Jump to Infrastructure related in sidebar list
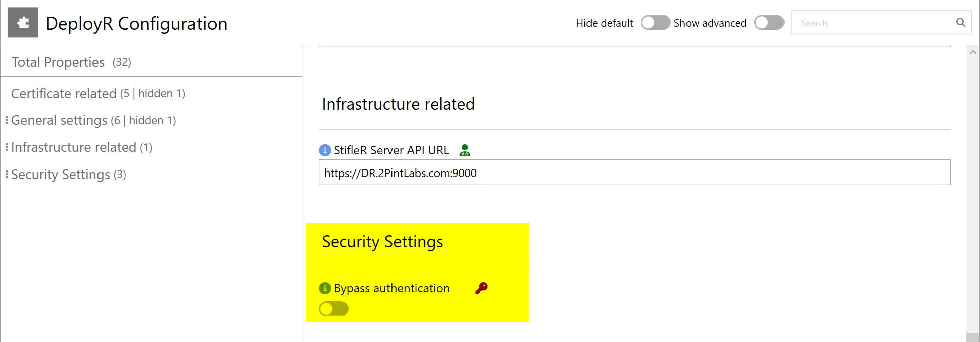The image size is (980, 342). tap(73, 147)
